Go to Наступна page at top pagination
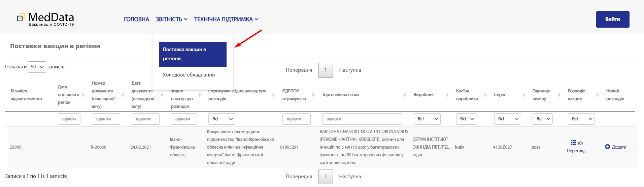The height and width of the screenshot is (187, 644). pyautogui.click(x=350, y=70)
